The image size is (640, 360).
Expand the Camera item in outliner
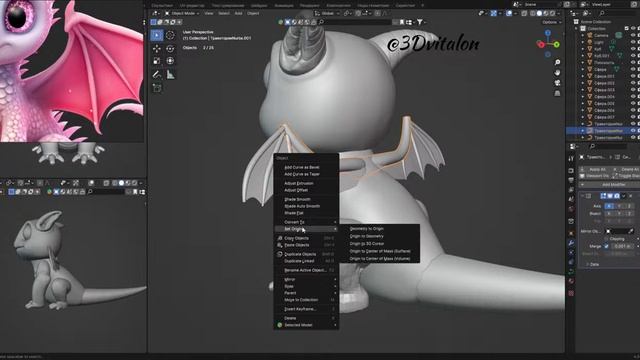coord(583,36)
